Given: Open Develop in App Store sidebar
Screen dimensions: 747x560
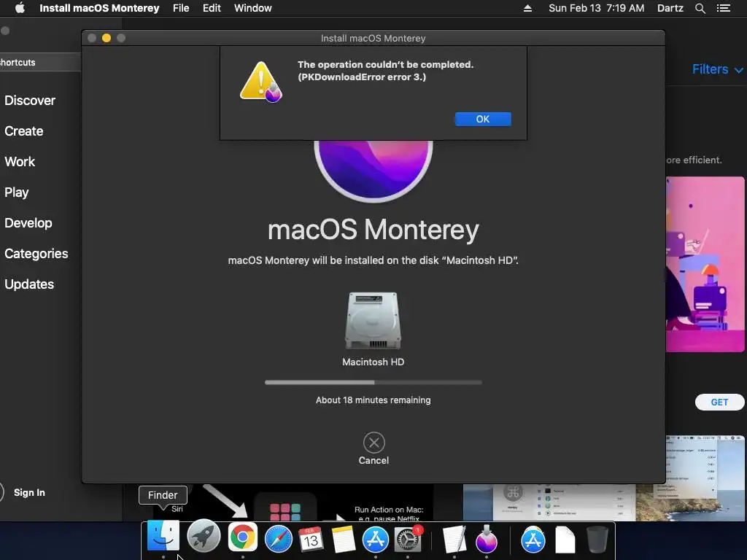Looking at the screenshot, I should coord(28,223).
